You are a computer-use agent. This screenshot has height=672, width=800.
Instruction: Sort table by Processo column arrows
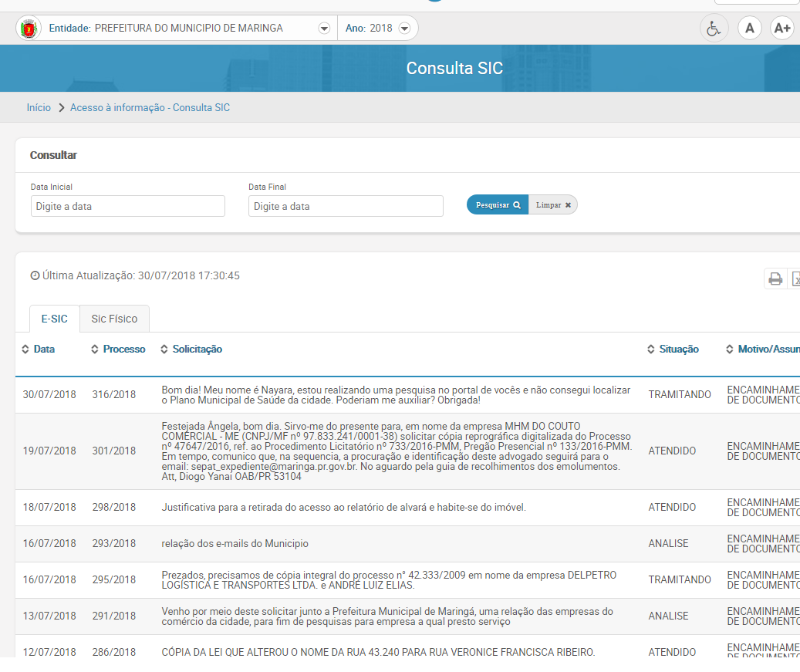(x=95, y=350)
